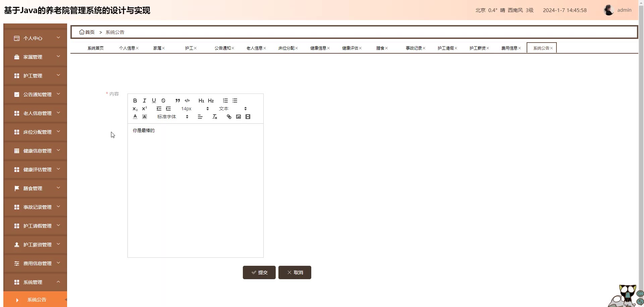
Task: Create a numbered list
Action: click(x=225, y=101)
